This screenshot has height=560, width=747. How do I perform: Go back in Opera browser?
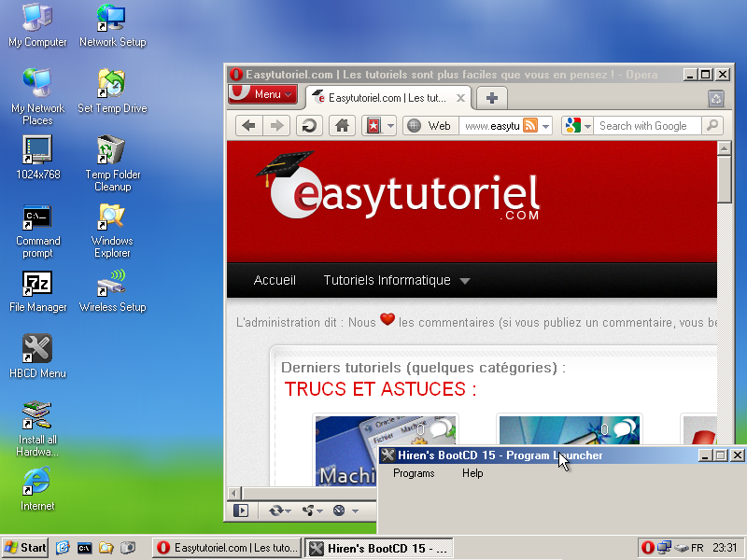pos(248,126)
